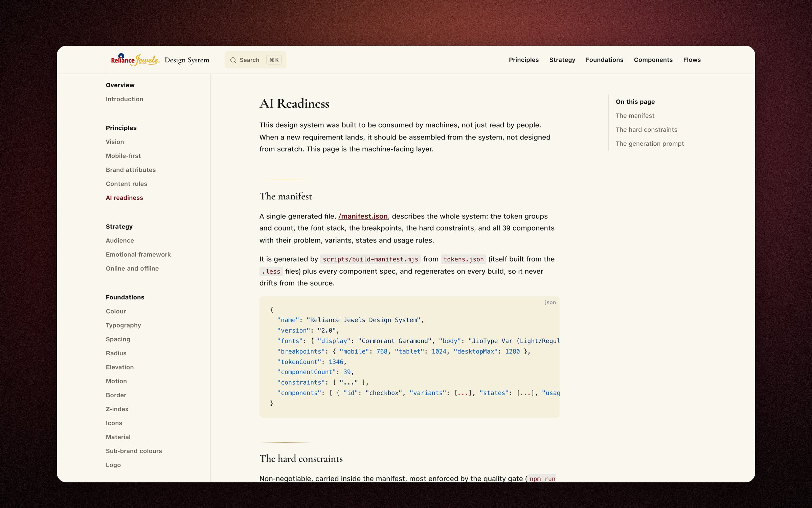This screenshot has height=508, width=812.
Task: Open the Material foundations page
Action: coord(118,437)
